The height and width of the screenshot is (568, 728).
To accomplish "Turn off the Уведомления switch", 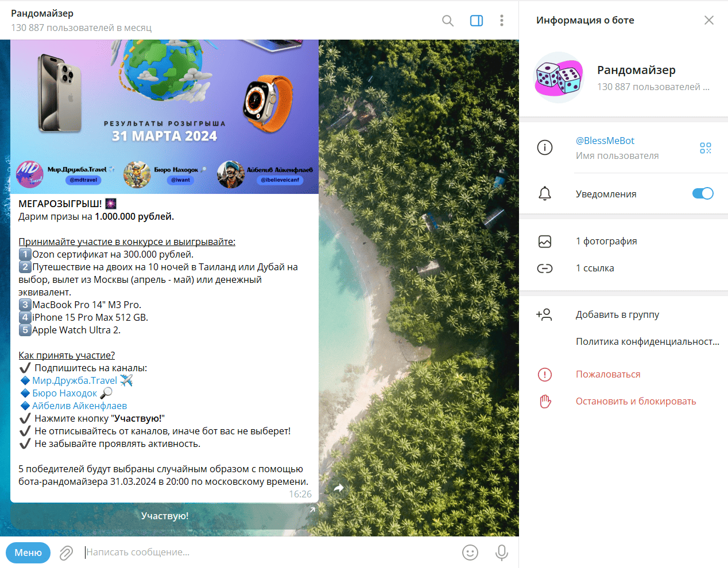I will tap(703, 193).
